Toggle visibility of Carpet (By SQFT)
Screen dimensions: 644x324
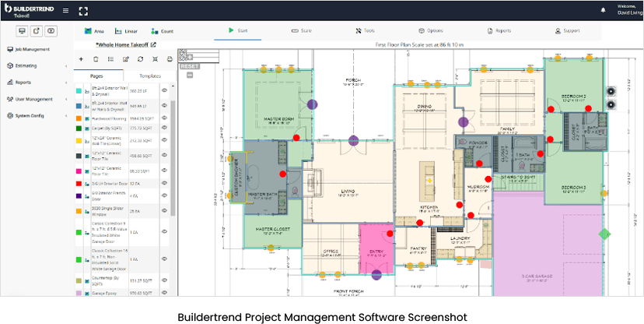tap(164, 128)
